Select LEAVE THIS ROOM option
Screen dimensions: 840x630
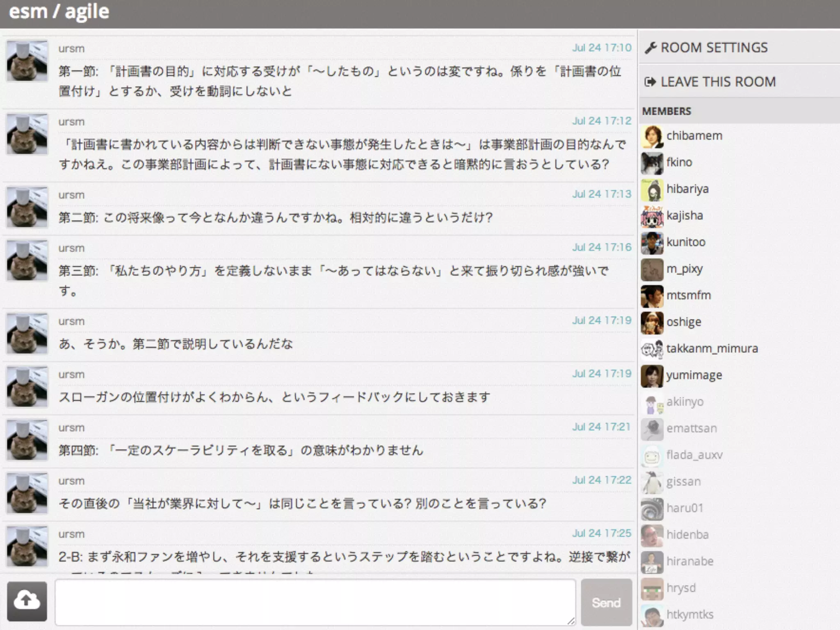click(718, 82)
